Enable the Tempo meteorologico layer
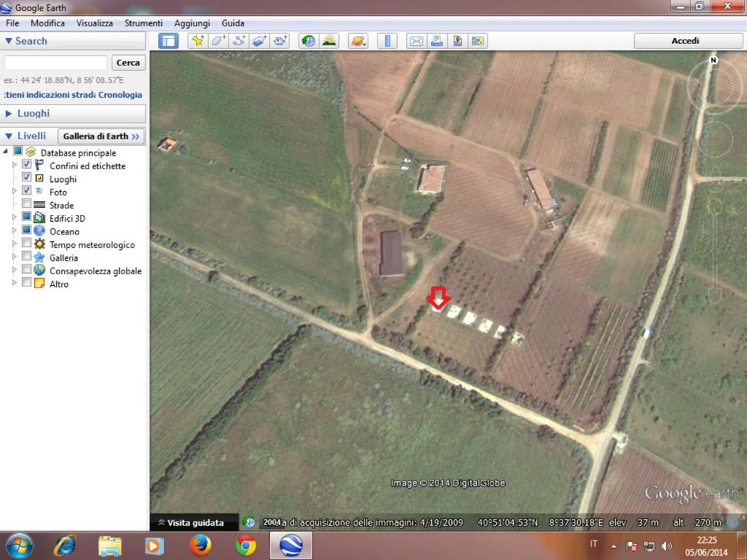 [x=27, y=244]
